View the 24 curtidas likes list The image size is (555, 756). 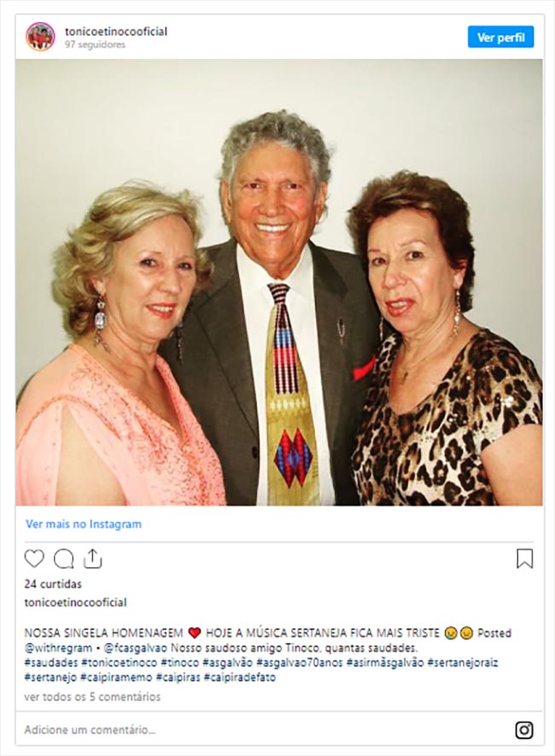(x=53, y=584)
